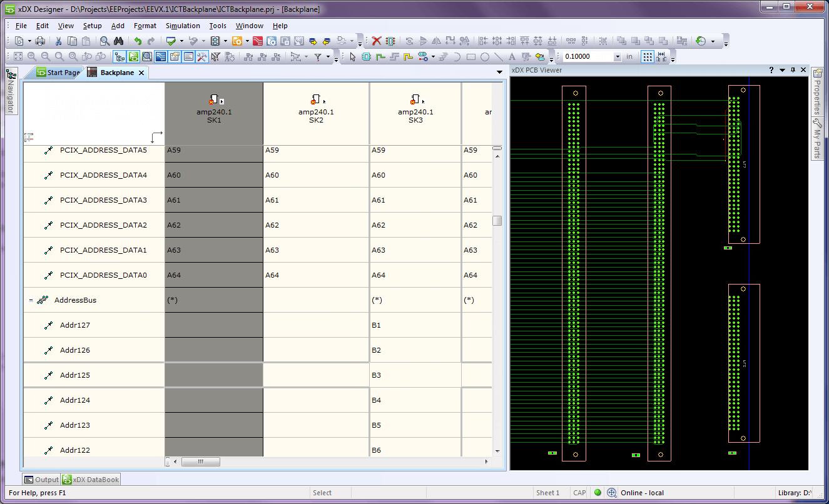
Task: Collapse the AddressBus net group
Action: point(31,300)
